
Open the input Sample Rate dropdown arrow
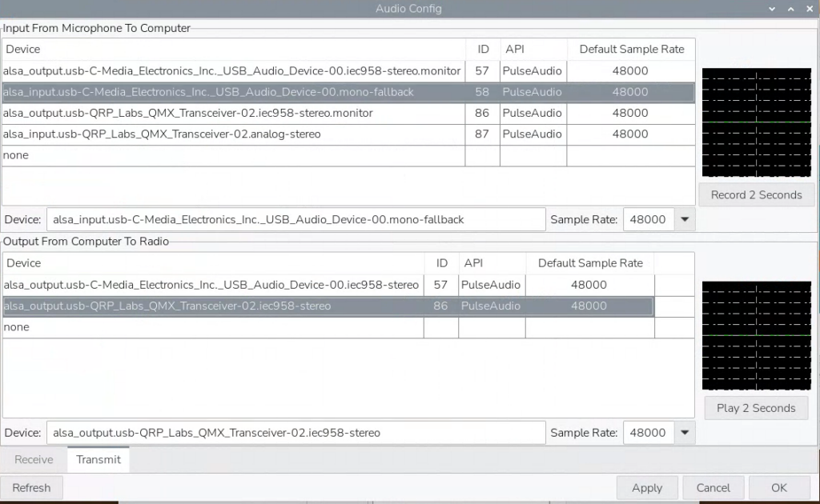685,219
